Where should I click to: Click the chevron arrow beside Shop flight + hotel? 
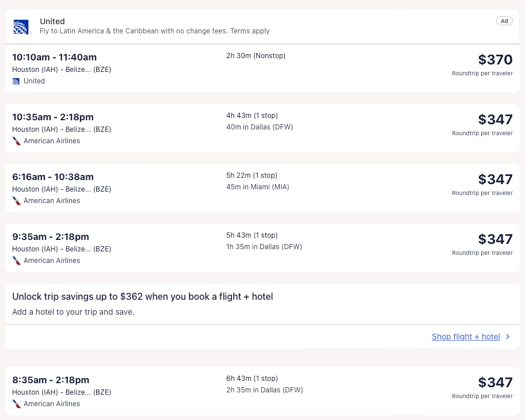508,337
